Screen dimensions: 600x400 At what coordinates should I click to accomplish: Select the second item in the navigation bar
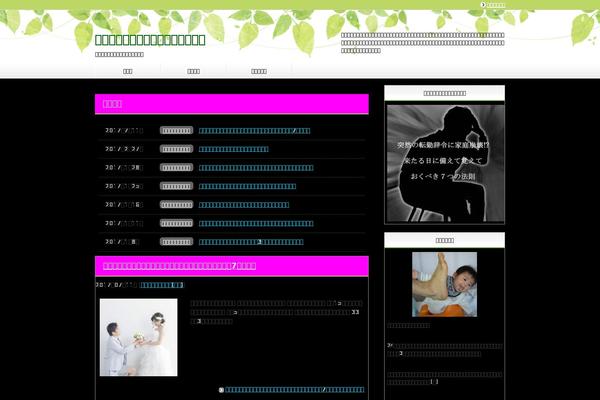tap(193, 71)
